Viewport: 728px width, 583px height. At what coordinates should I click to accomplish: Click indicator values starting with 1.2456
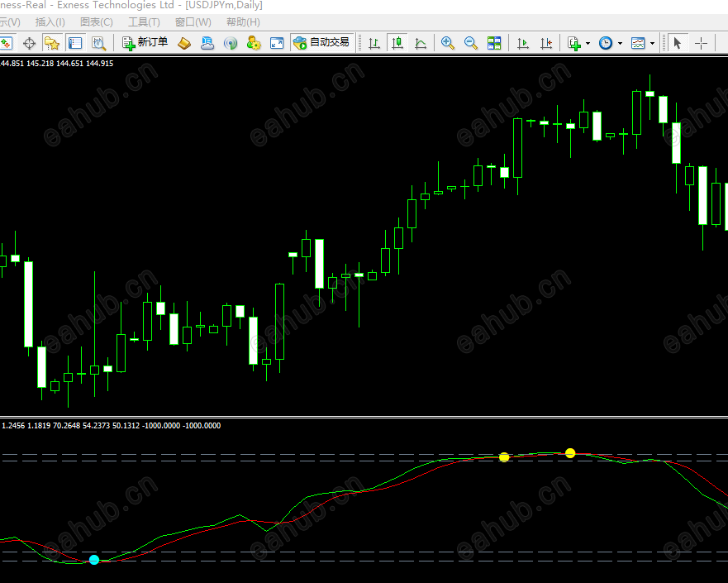tap(112, 426)
